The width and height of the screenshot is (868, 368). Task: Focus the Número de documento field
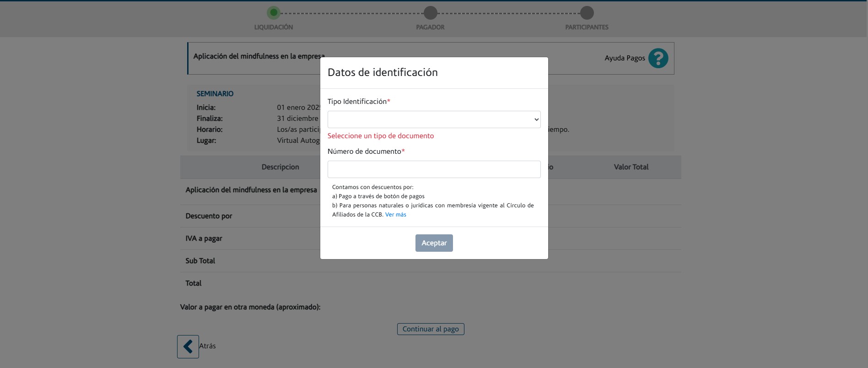pyautogui.click(x=434, y=169)
